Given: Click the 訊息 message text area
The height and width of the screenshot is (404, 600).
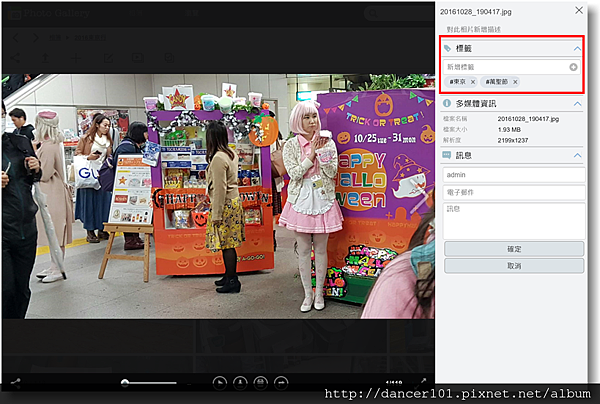Looking at the screenshot, I should tap(514, 221).
